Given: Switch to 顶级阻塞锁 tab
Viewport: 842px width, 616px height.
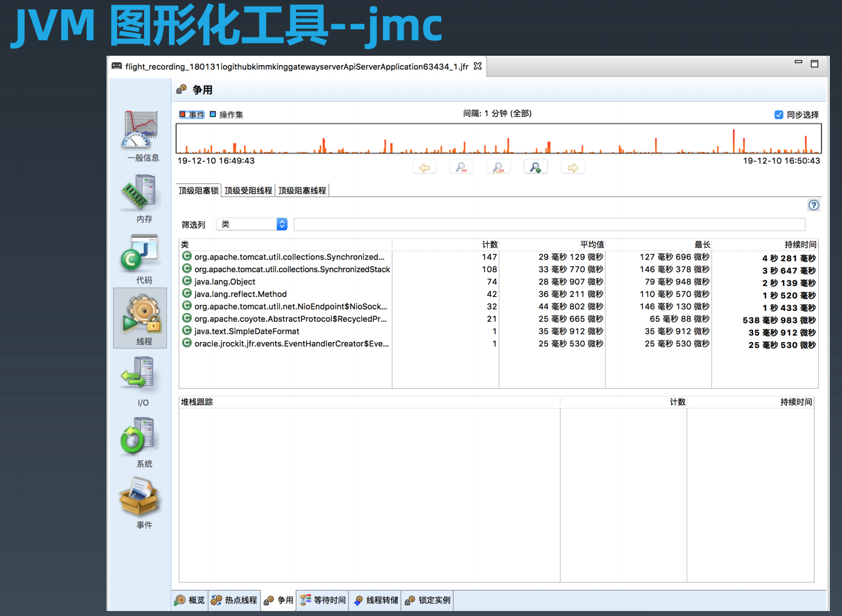Looking at the screenshot, I should click(199, 190).
